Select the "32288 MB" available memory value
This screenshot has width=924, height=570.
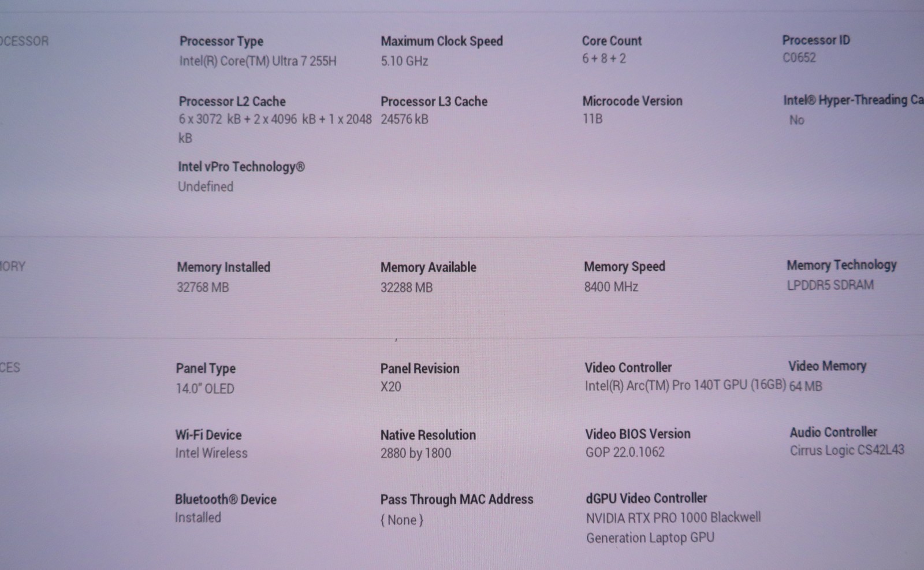point(407,287)
